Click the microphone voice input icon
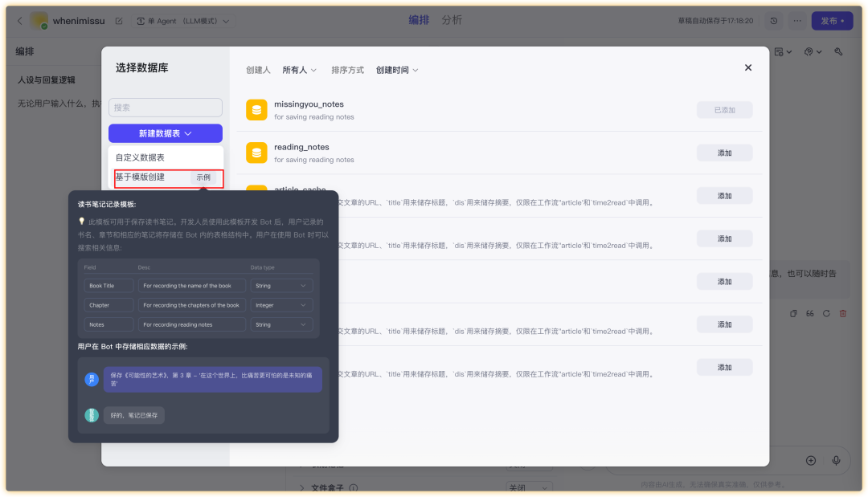868x497 pixels. (836, 461)
